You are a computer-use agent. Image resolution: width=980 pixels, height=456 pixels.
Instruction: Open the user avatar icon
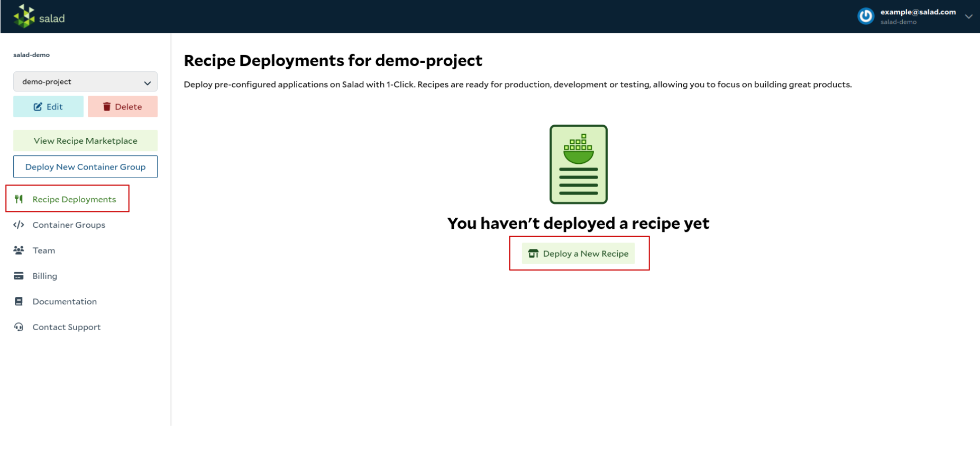(866, 16)
